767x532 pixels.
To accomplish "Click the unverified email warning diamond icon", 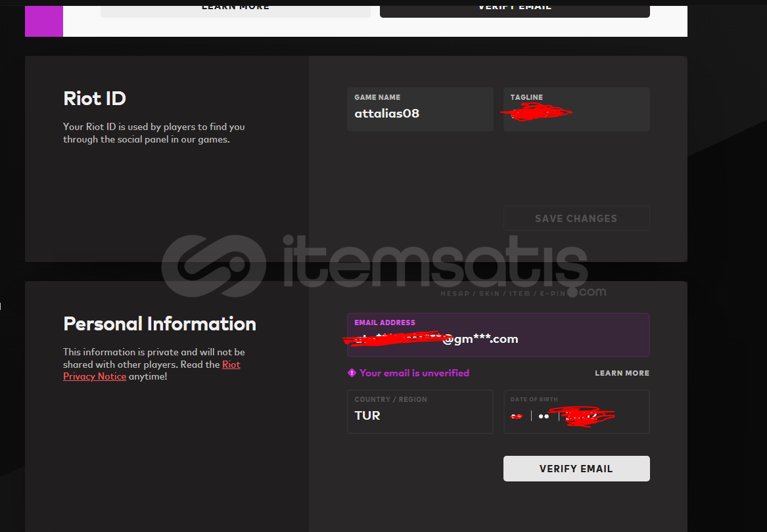I will coord(352,373).
